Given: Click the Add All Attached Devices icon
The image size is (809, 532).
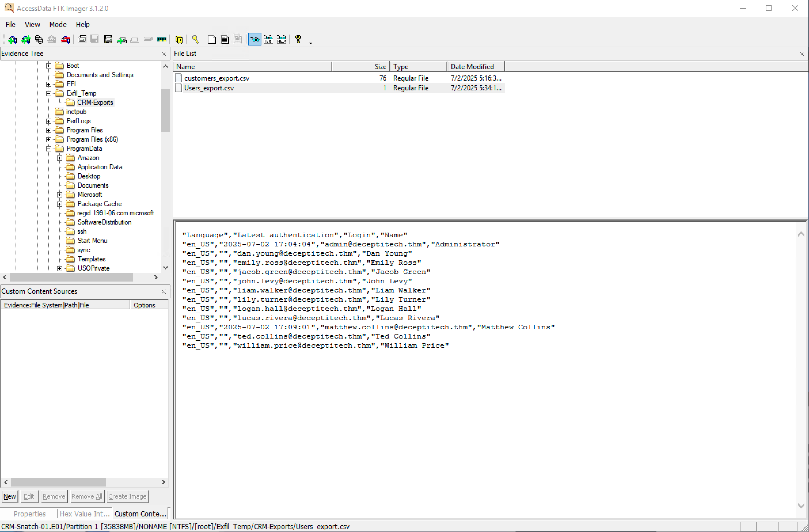Looking at the screenshot, I should [x=26, y=39].
